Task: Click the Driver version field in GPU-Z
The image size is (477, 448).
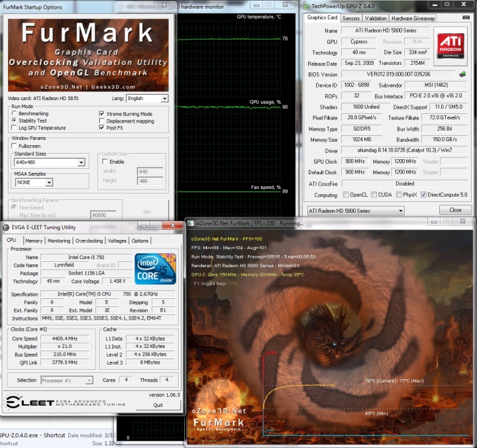Action: click(x=404, y=150)
